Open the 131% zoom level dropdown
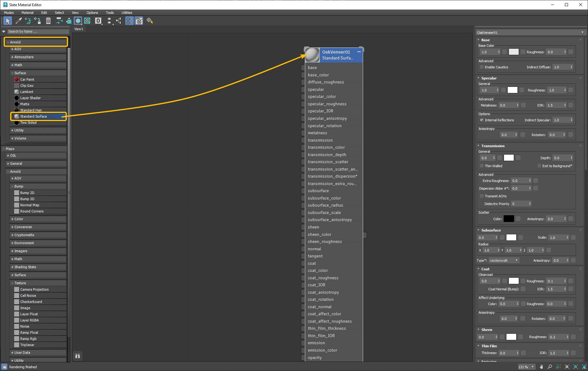This screenshot has height=371, width=588. tap(533, 367)
